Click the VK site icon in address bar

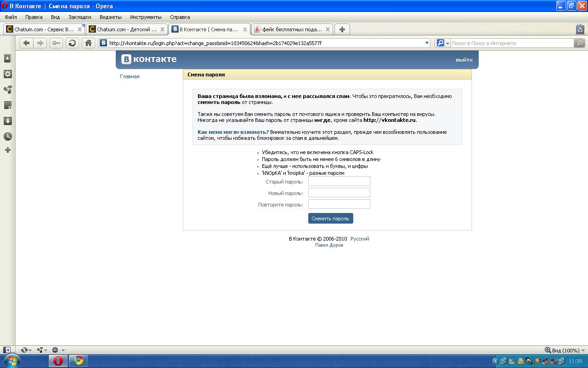[104, 43]
